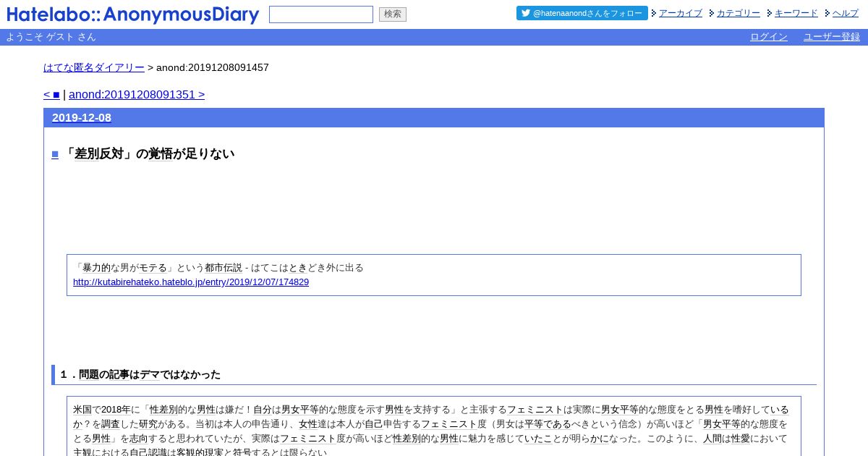The width and height of the screenshot is (868, 456).
Task: Follow @hatenaanond Twitter button
Action: pos(582,13)
